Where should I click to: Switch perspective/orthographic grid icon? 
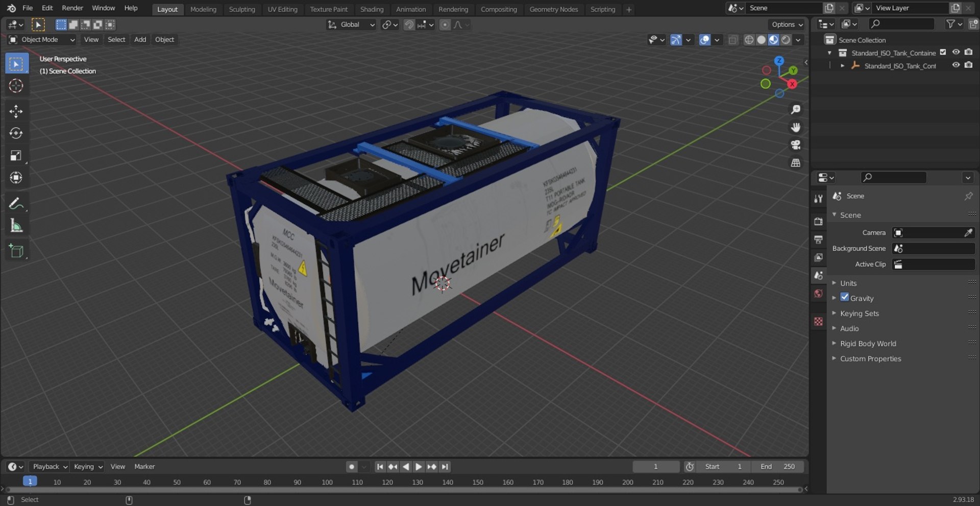795,163
